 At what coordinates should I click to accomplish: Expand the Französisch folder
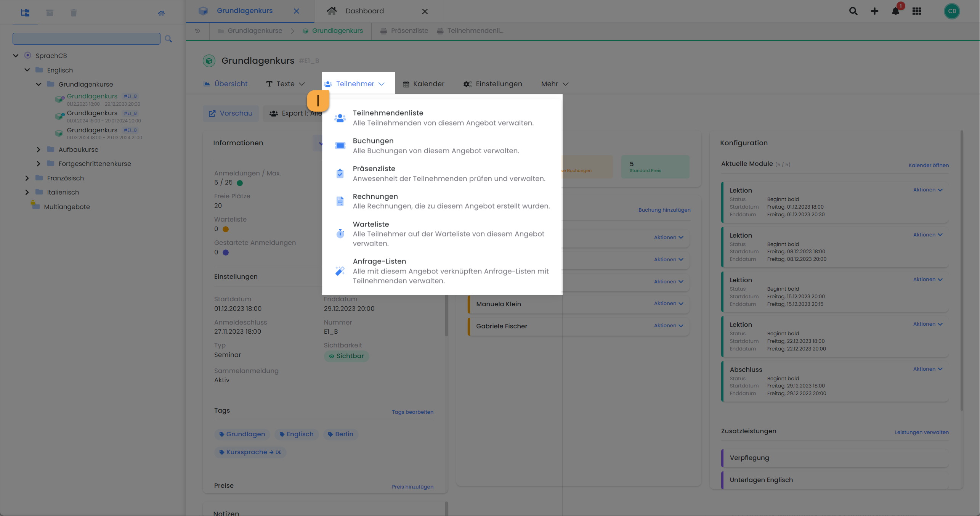click(27, 178)
